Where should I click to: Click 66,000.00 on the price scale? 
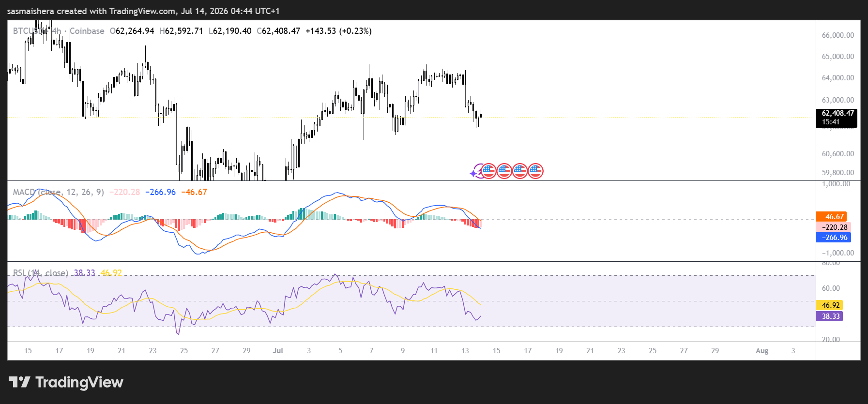coord(838,35)
